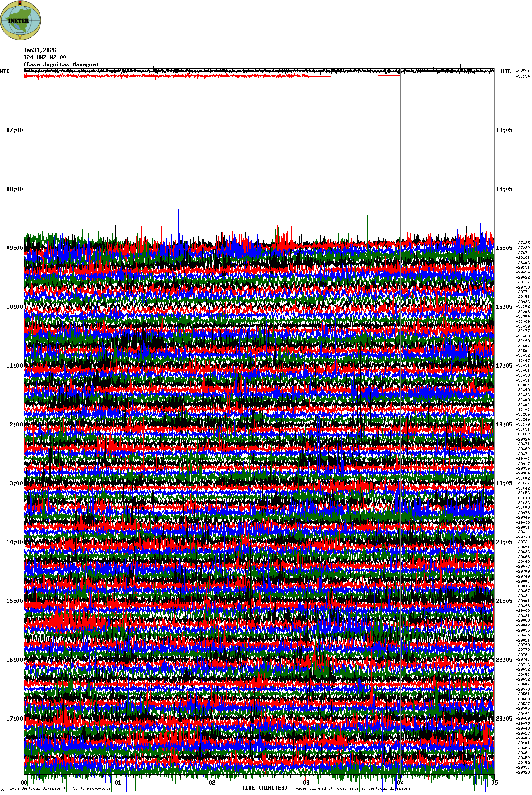Click the 12:00 local time marker
532x795 pixels.
click(14, 425)
